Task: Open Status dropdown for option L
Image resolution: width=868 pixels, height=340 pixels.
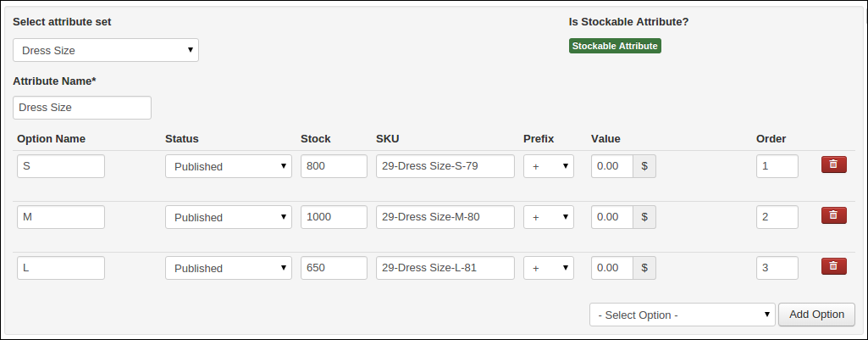Action: pyautogui.click(x=228, y=268)
